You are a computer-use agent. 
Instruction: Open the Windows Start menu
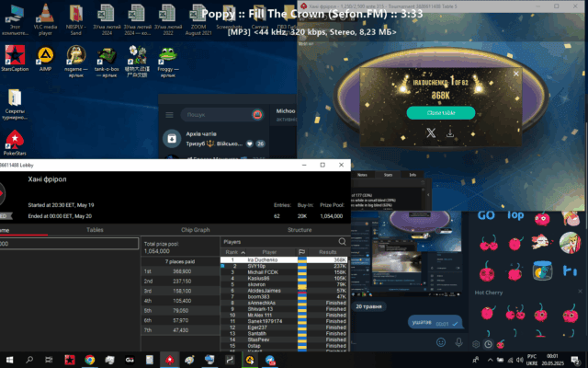(9, 360)
